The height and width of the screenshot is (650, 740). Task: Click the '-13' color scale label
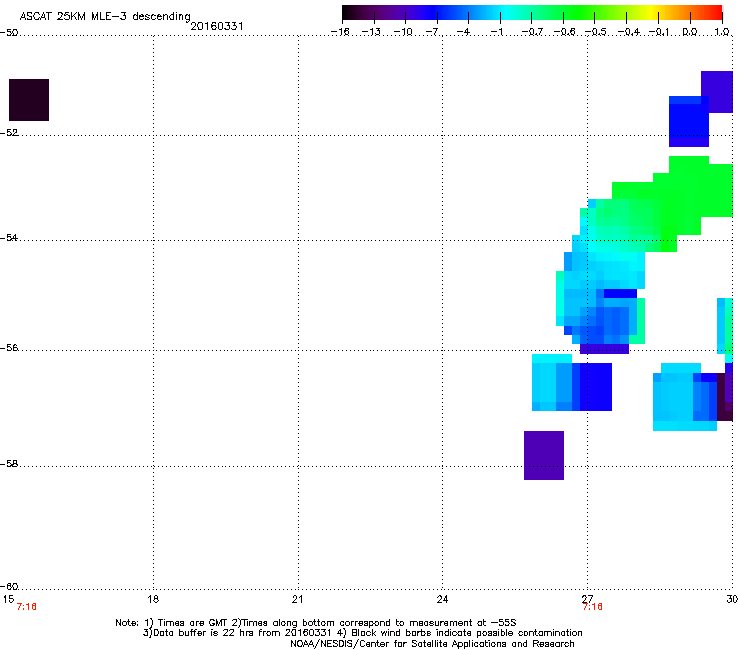point(371,32)
